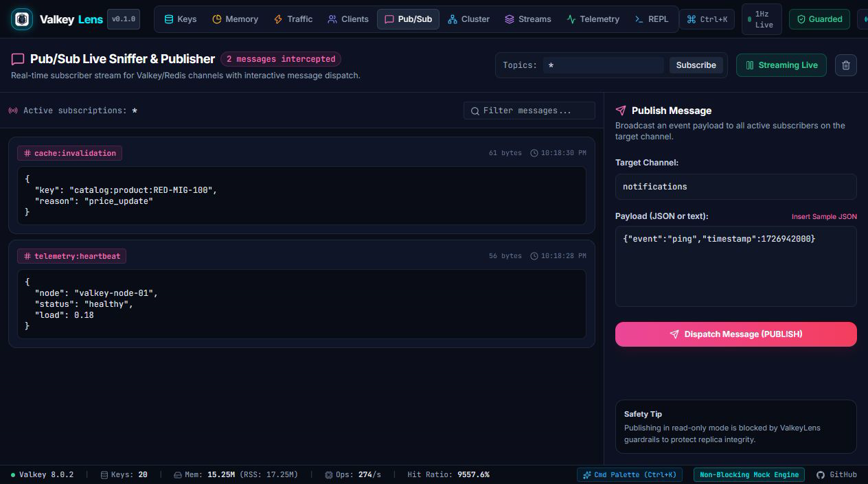Toggle the Guarded mode shield button
Viewport: 868px width, 484px height.
click(x=819, y=19)
